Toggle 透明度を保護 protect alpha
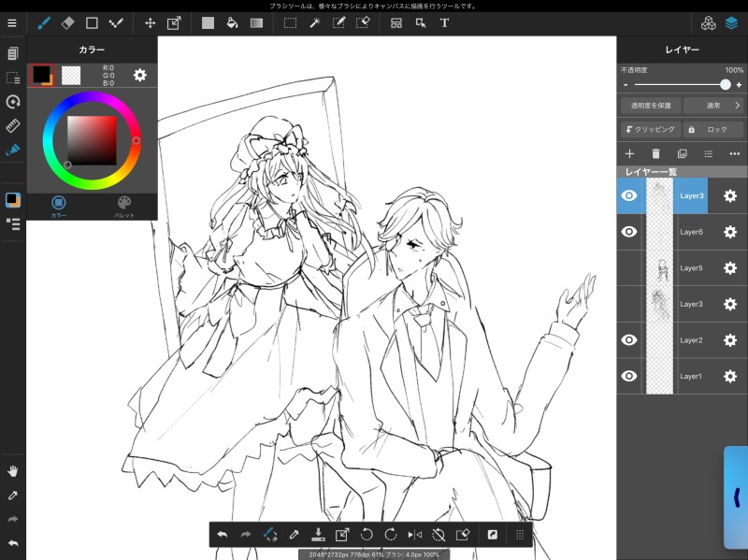The width and height of the screenshot is (748, 560). click(651, 106)
